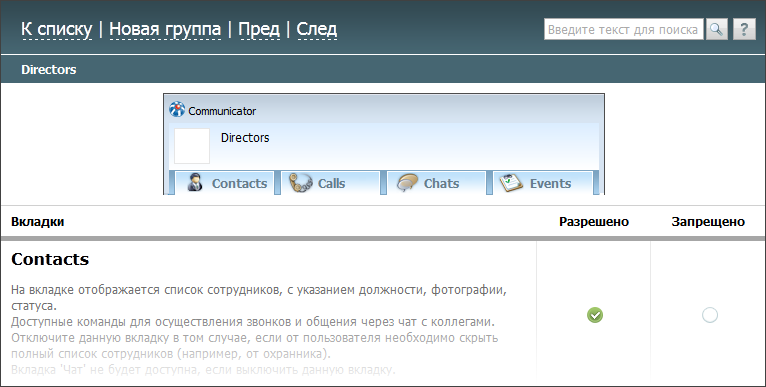
Task: Click the 'Вкладки' column header
Action: pos(38,222)
